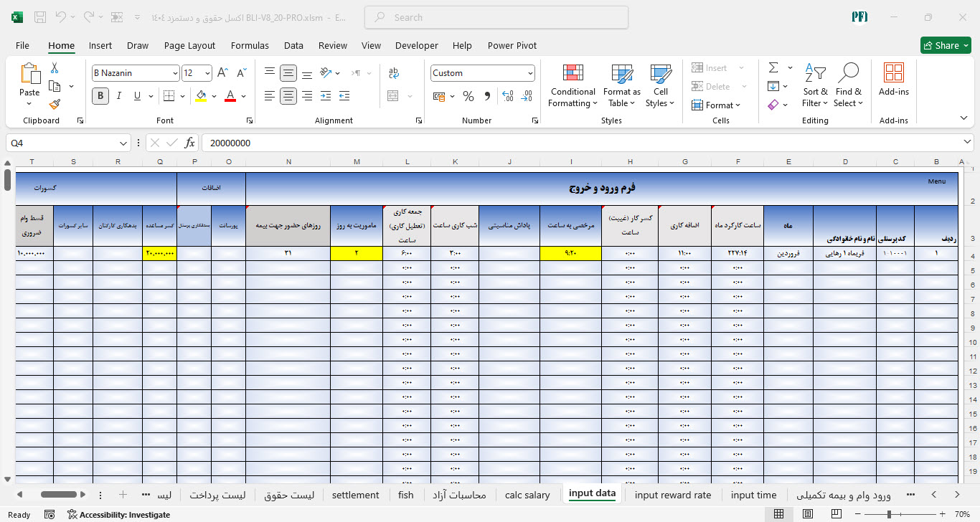Click the Format Painter brush icon
The width and height of the screenshot is (980, 522).
(55, 105)
